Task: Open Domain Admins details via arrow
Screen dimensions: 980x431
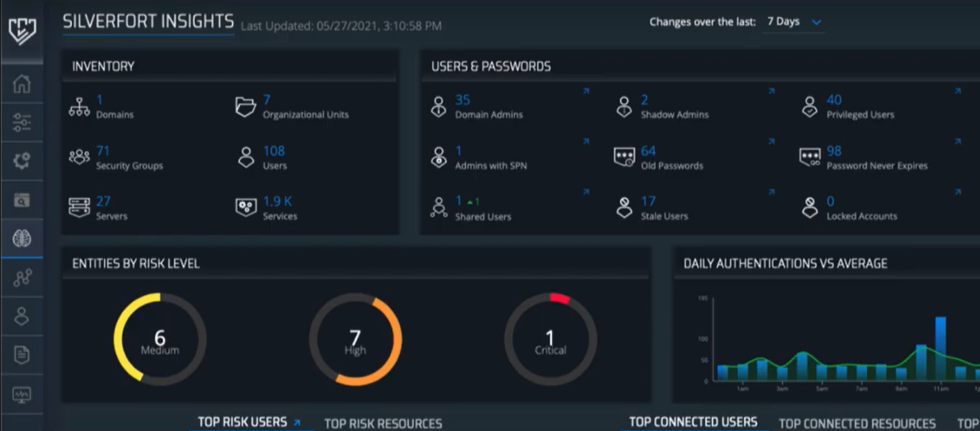Action: pos(586,91)
